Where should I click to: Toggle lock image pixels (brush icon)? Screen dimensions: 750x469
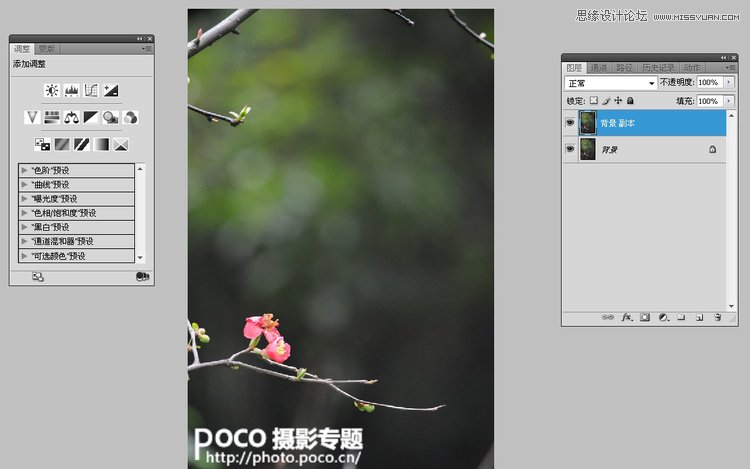pos(606,100)
